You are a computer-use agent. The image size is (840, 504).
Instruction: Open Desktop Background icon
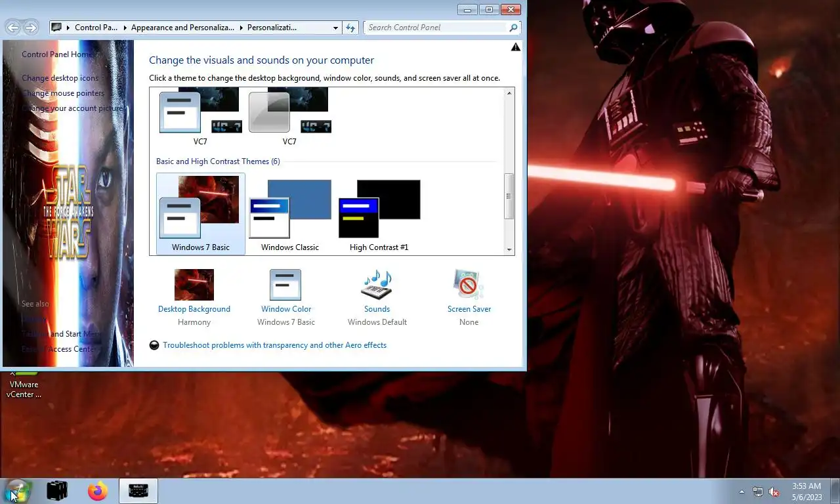[194, 285]
